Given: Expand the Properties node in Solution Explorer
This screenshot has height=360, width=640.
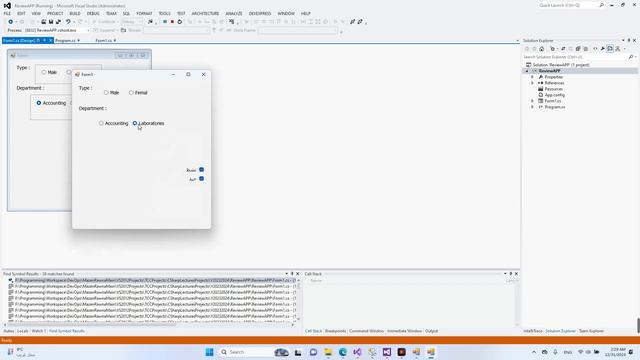Looking at the screenshot, I should 532,77.
